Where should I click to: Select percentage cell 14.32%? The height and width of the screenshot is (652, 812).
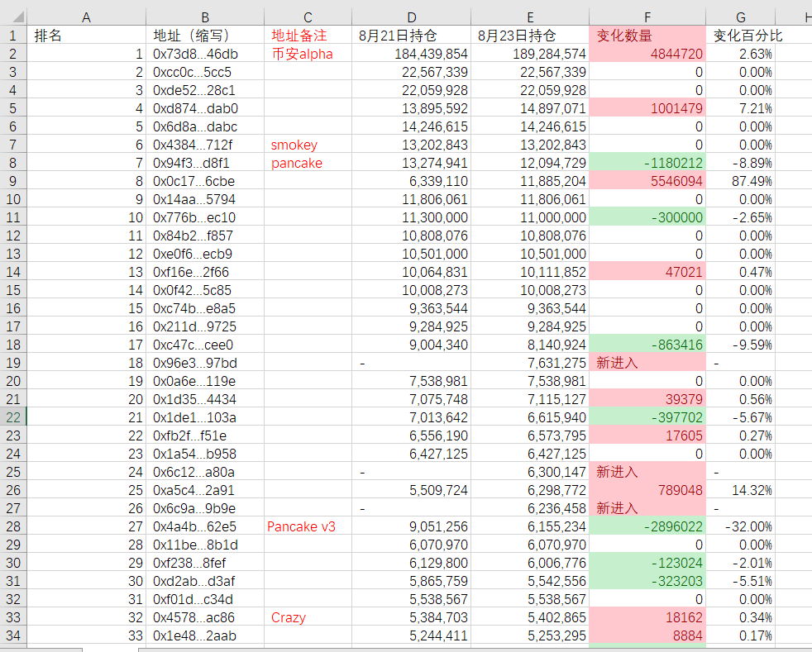(741, 490)
